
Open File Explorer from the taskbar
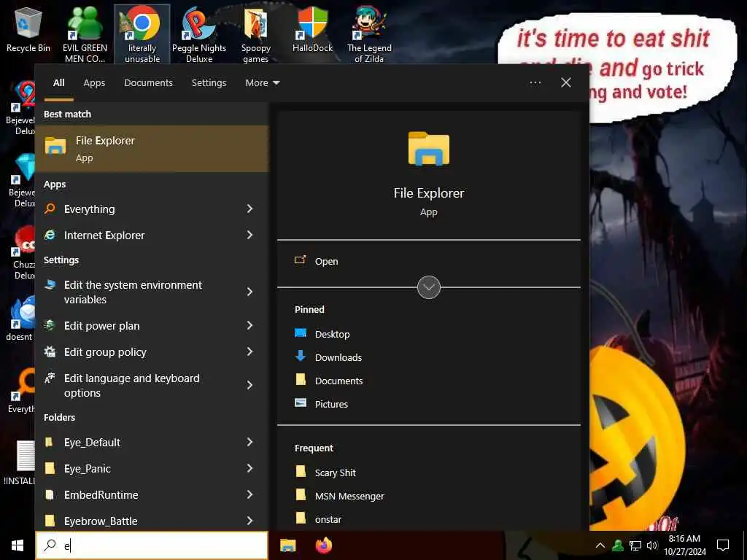(287, 545)
